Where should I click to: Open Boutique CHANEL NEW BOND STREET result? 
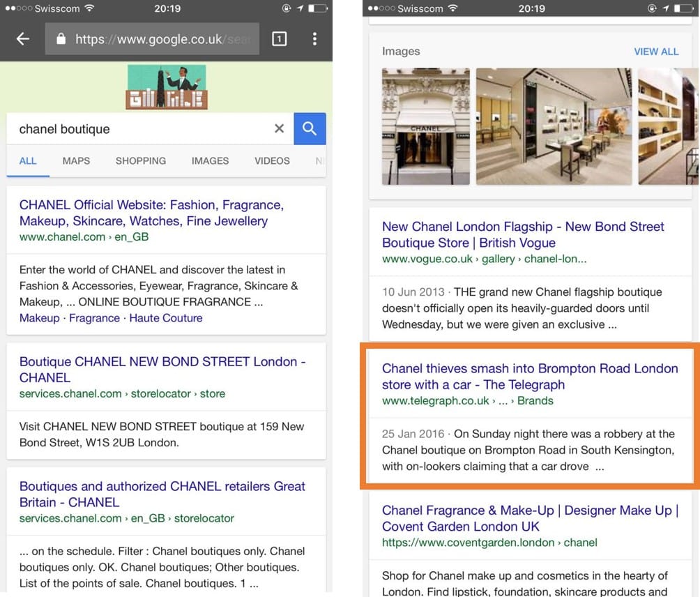click(x=162, y=369)
